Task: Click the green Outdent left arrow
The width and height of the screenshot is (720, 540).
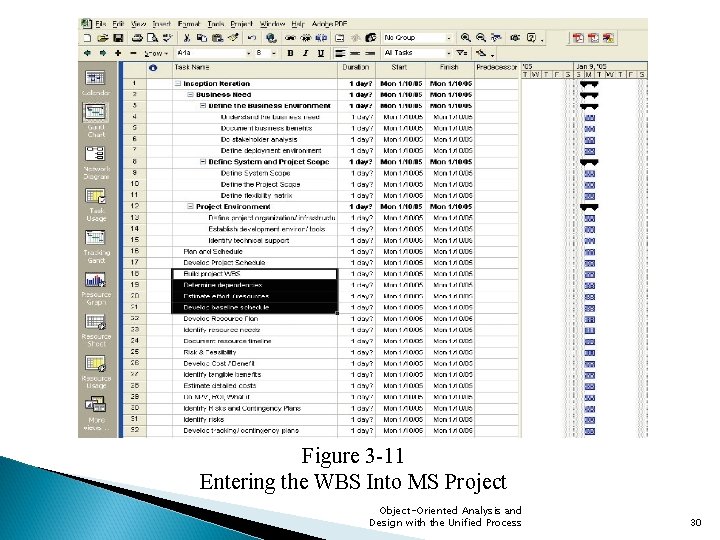Action: point(87,53)
